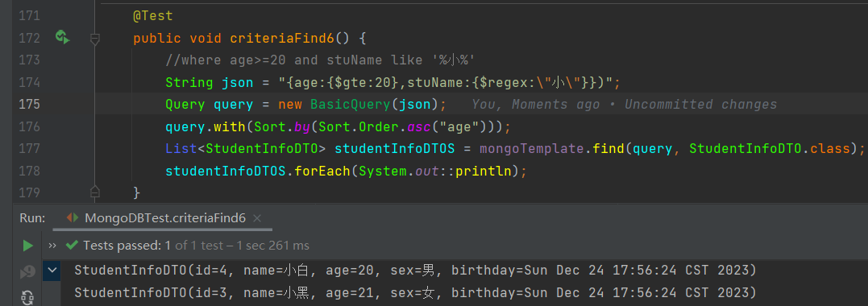Click the rerun failed tests icon
The width and height of the screenshot is (868, 306).
[27, 272]
